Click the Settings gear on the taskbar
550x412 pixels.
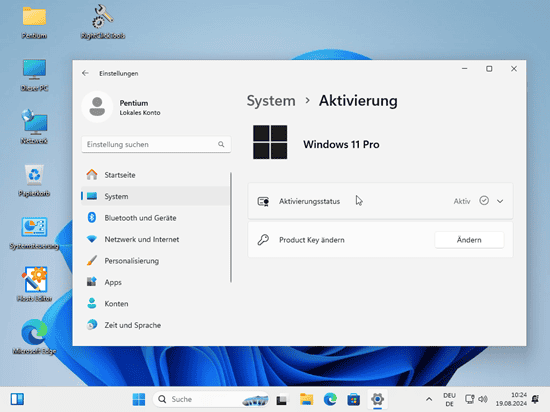(377, 399)
